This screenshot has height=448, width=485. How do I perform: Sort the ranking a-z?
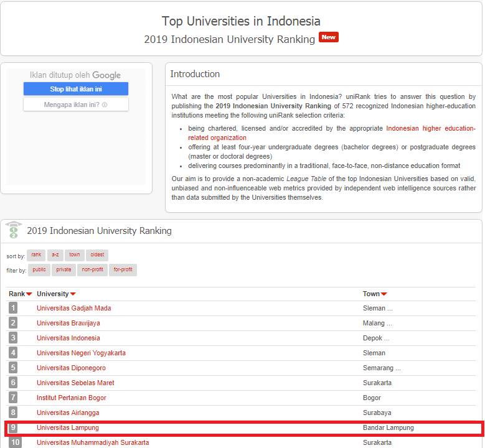(55, 255)
